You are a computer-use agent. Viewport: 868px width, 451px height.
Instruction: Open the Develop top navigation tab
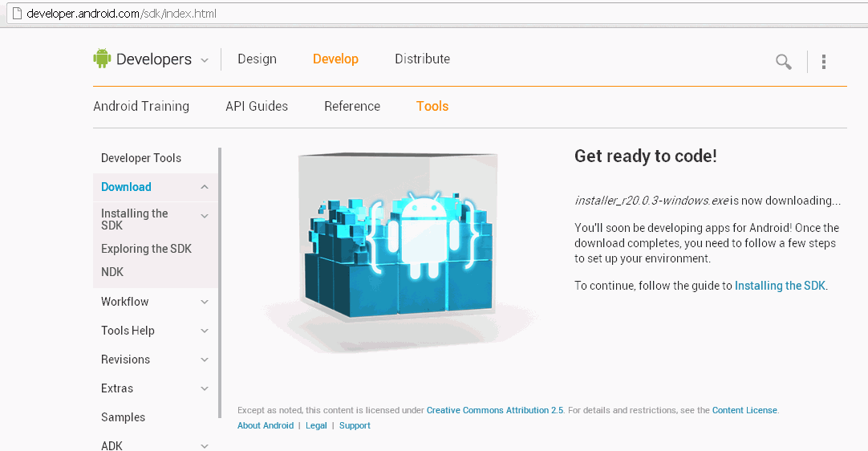[x=335, y=59]
